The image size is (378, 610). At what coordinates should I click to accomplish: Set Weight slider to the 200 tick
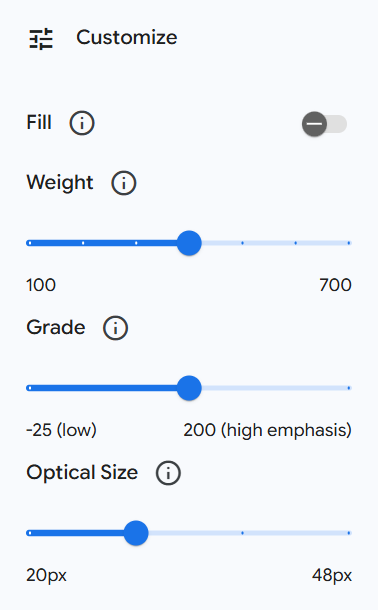pyautogui.click(x=83, y=243)
